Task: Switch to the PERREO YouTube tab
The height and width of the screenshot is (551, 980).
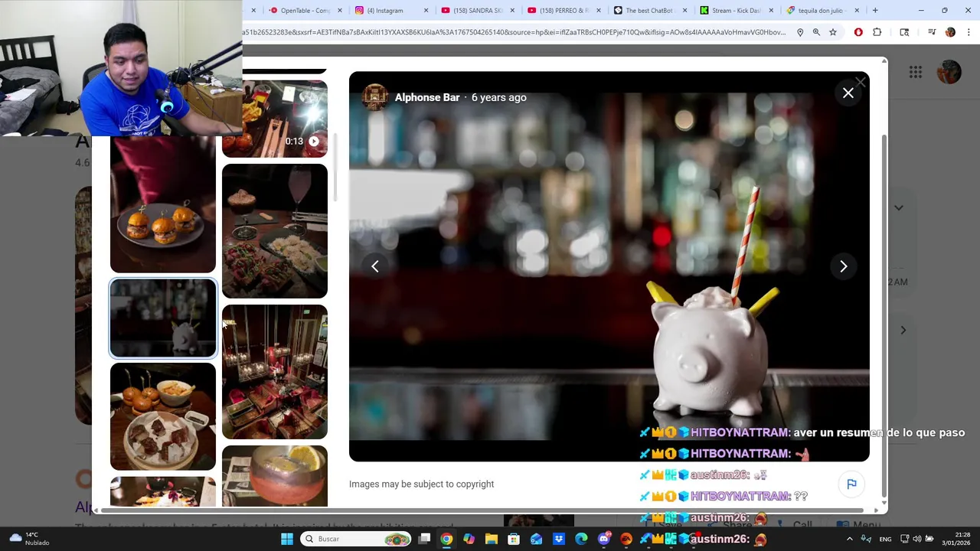Action: (563, 11)
